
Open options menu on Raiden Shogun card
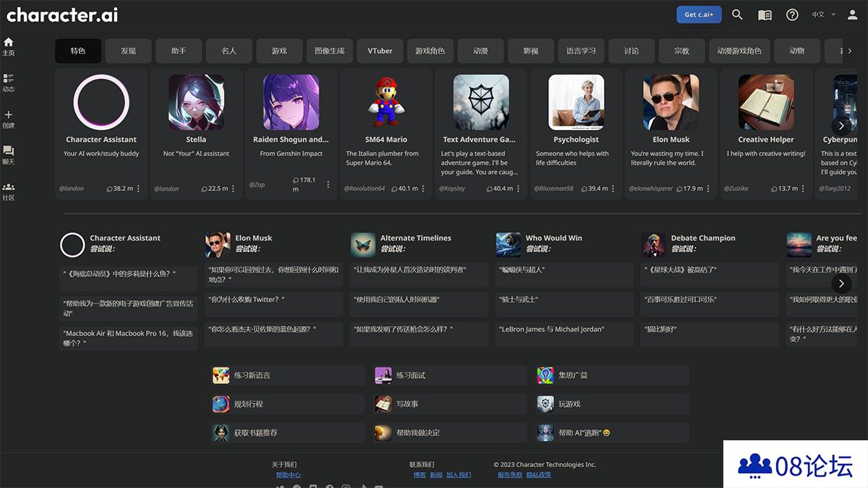(328, 184)
